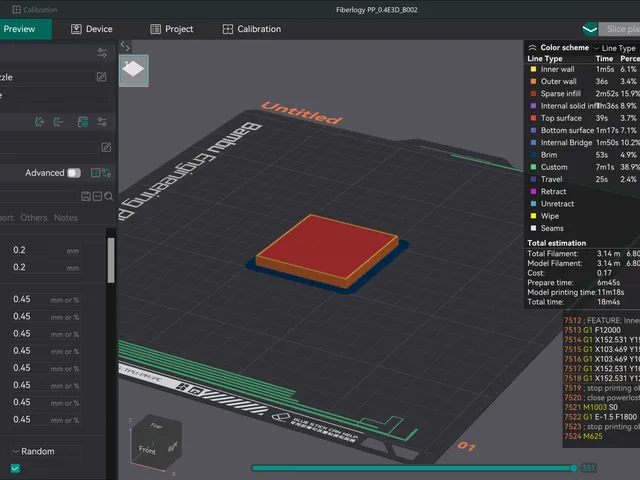Image resolution: width=640 pixels, height=480 pixels.
Task: Click the Untitled plate name label
Action: pos(302,113)
